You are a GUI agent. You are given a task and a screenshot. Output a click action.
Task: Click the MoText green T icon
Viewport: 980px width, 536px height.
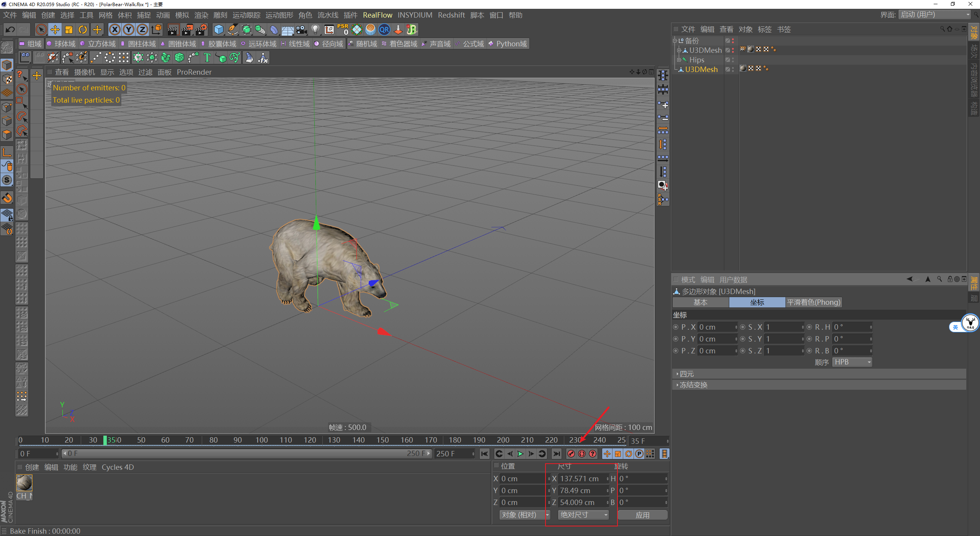tap(207, 58)
